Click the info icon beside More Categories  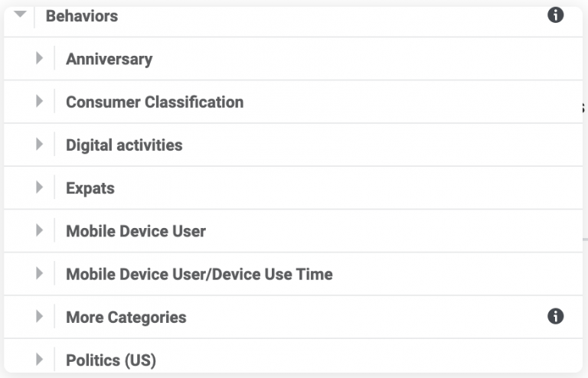pyautogui.click(x=556, y=316)
